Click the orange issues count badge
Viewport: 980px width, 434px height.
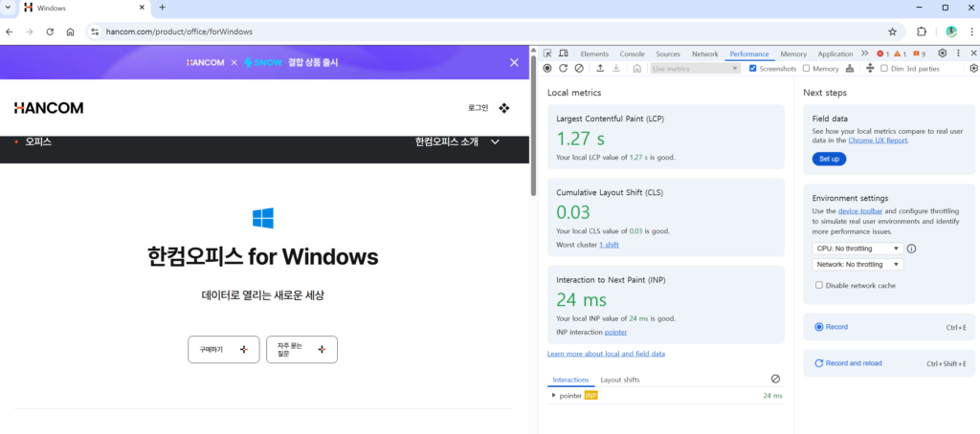tap(919, 54)
